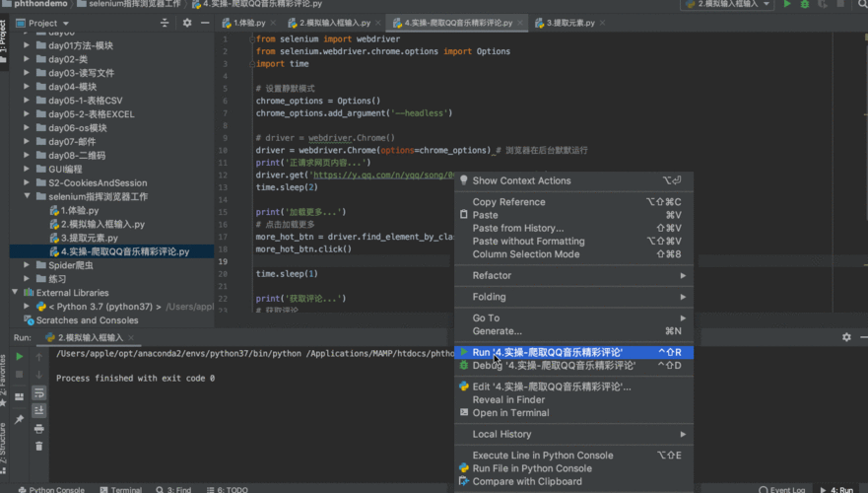Select Paste from History...
868x493 pixels.
point(573,228)
